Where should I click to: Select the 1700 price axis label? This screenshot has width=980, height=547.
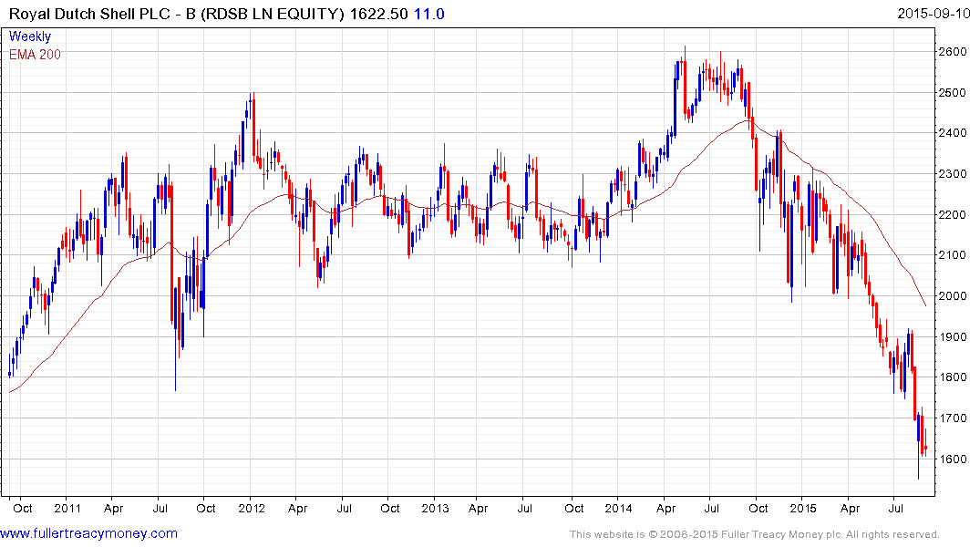[953, 418]
